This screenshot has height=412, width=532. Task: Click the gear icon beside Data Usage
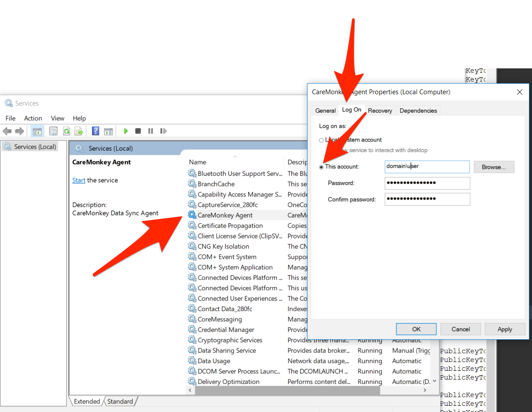(x=192, y=361)
